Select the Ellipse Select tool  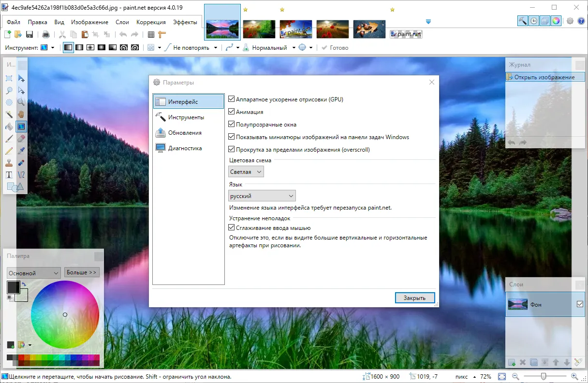9,102
